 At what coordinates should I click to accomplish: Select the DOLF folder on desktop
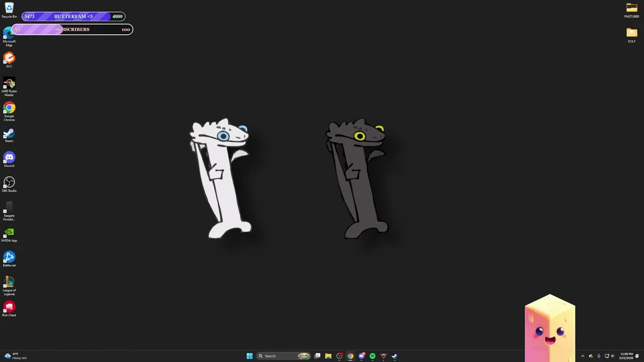tap(631, 35)
